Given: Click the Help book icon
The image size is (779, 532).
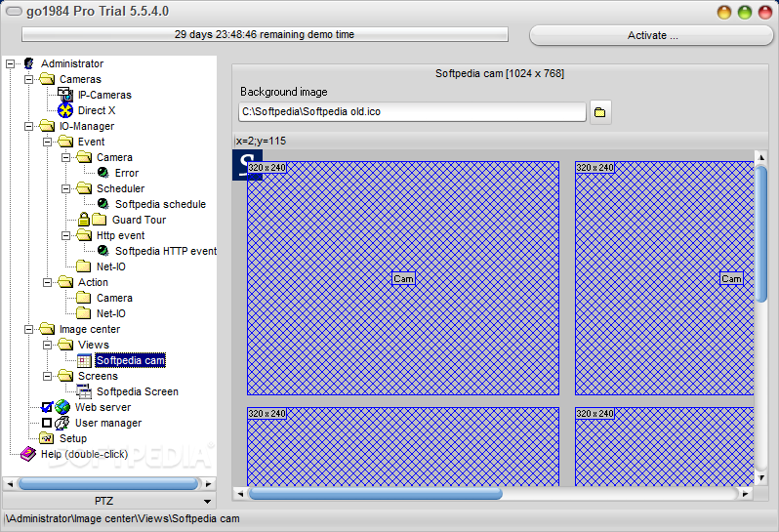Looking at the screenshot, I should tap(28, 454).
